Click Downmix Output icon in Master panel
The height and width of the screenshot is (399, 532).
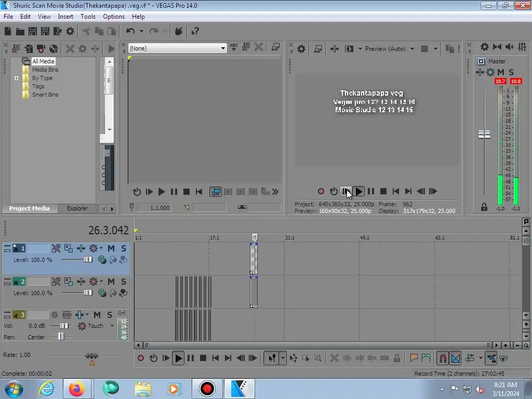point(497,47)
